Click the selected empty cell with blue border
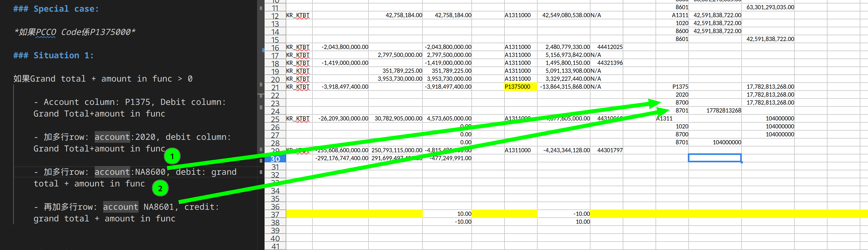 (x=714, y=158)
